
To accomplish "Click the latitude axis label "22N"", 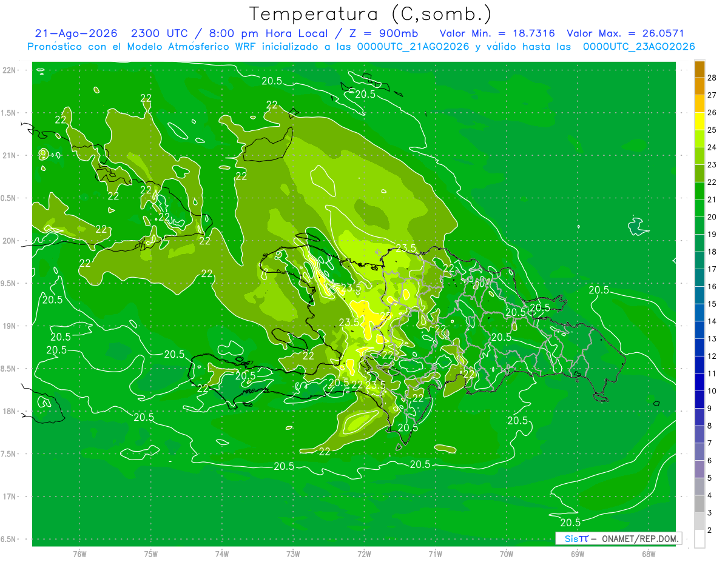I will click(10, 70).
